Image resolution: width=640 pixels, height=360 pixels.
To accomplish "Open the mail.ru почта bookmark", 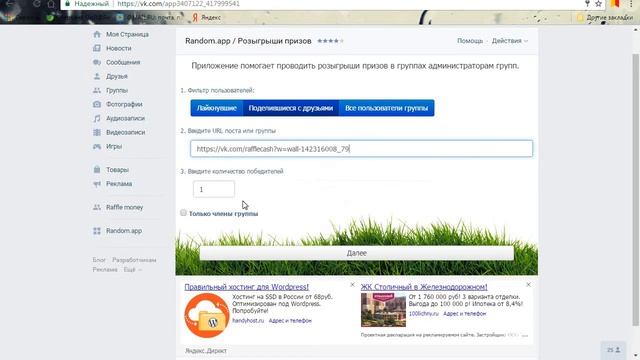I will point(148,17).
